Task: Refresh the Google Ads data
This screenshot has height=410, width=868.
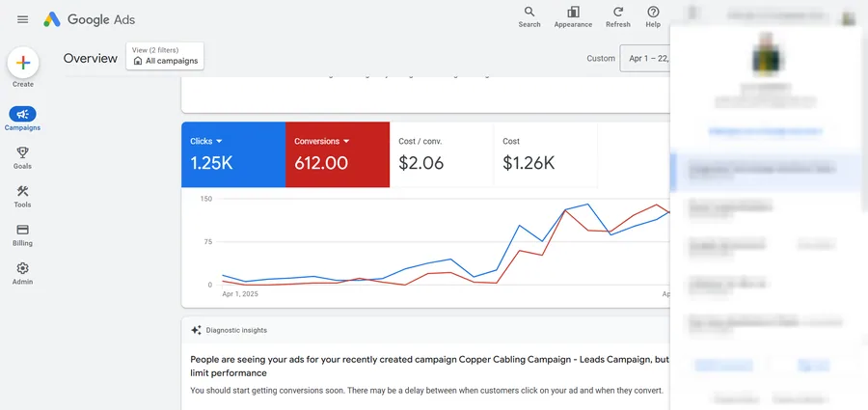Action: tap(618, 16)
